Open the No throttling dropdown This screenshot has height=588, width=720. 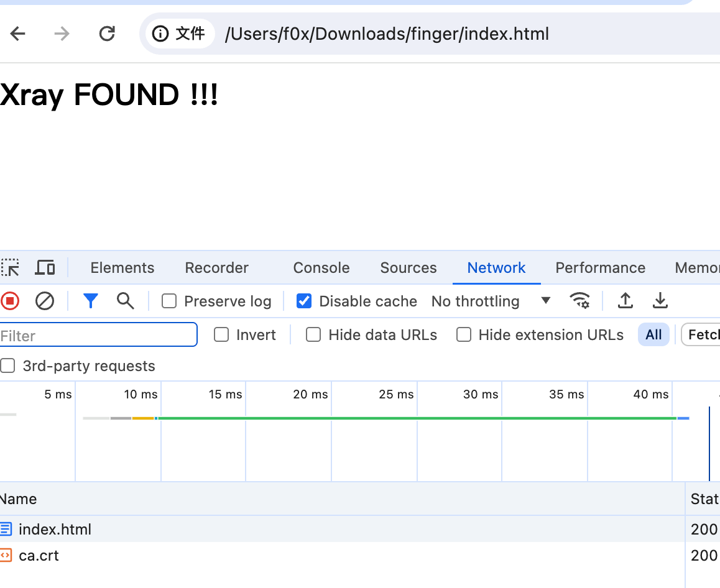pos(491,301)
